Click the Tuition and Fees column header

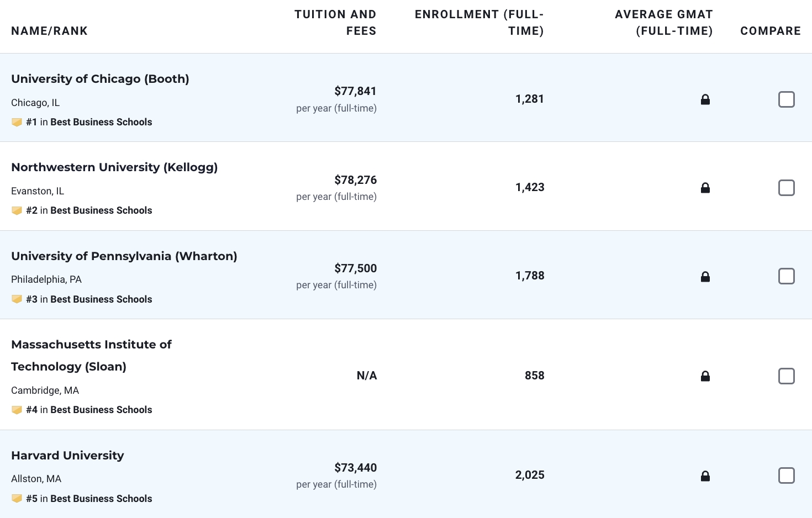click(335, 23)
